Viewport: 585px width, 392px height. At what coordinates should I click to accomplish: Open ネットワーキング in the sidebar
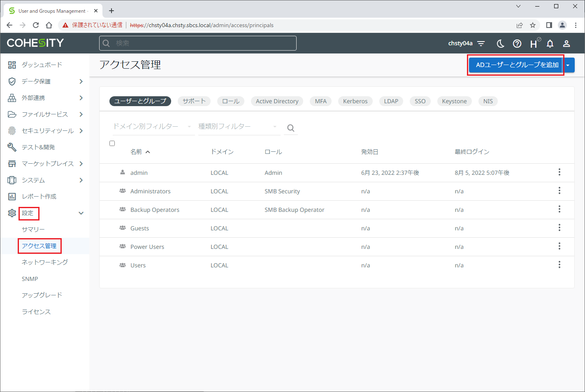point(45,262)
